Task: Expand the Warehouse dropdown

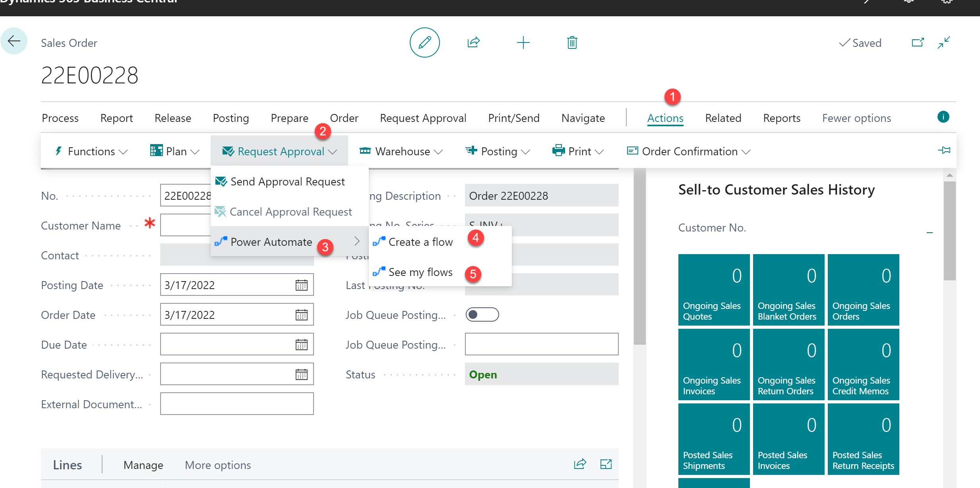Action: pos(401,151)
